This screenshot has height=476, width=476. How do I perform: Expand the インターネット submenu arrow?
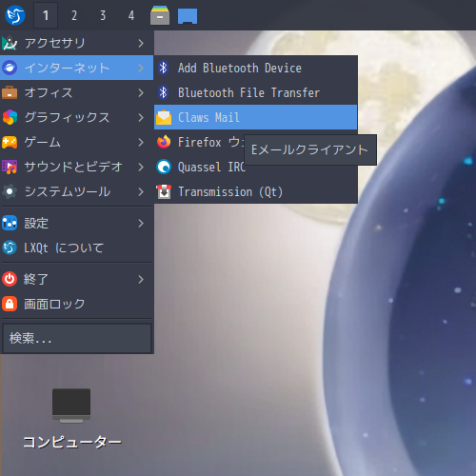pyautogui.click(x=141, y=68)
